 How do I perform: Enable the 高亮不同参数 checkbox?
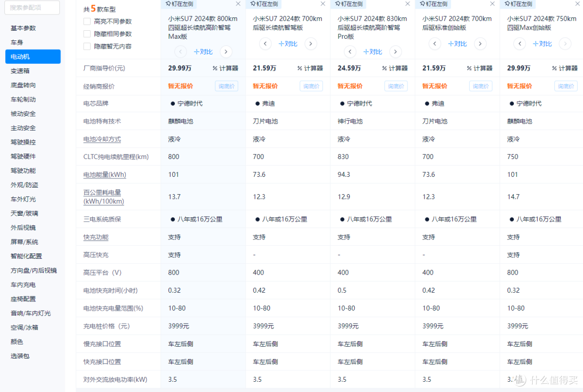(87, 21)
